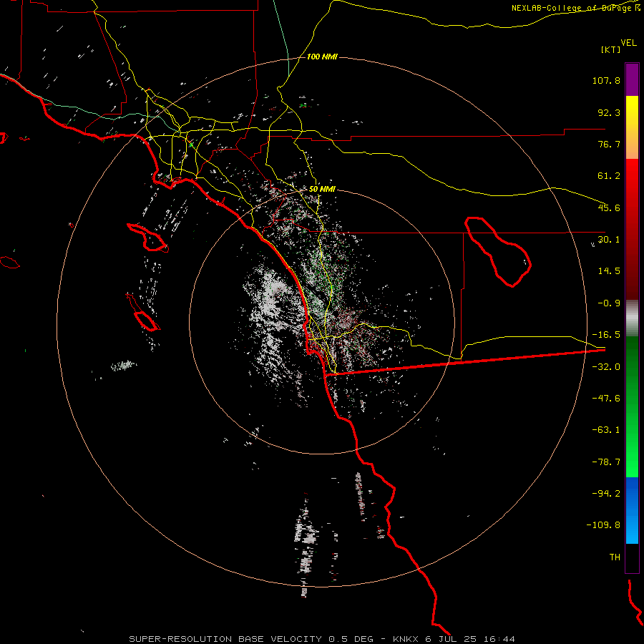Click the Santa Catalina Island outline
644x644 pixels.
(x=147, y=238)
